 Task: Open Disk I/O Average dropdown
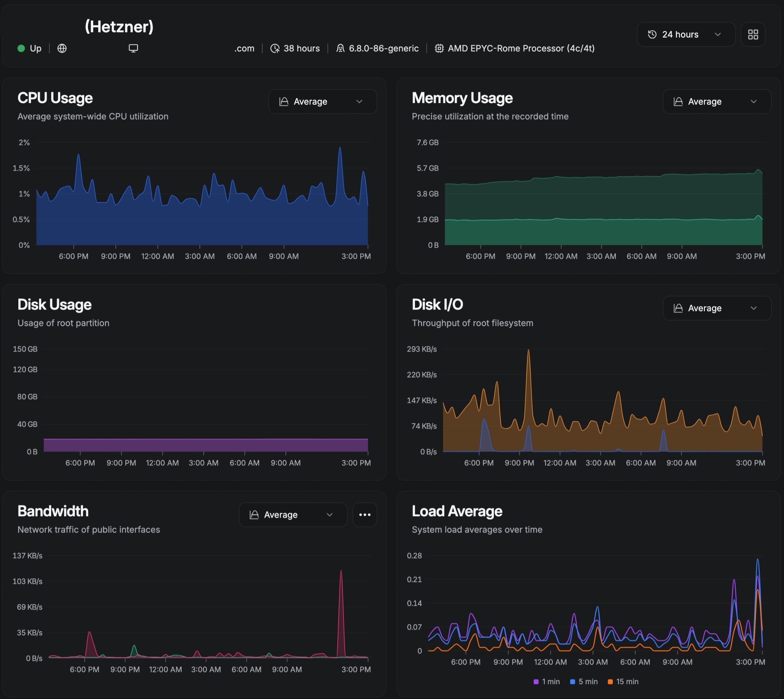point(717,308)
